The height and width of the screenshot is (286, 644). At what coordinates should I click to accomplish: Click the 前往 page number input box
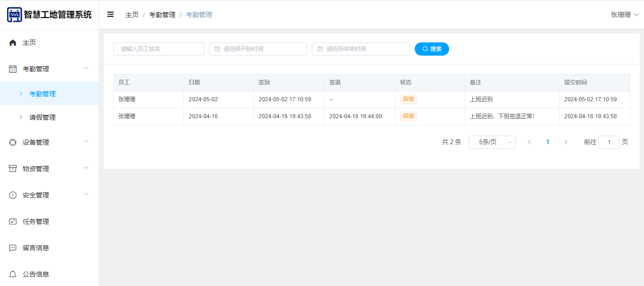click(x=609, y=142)
